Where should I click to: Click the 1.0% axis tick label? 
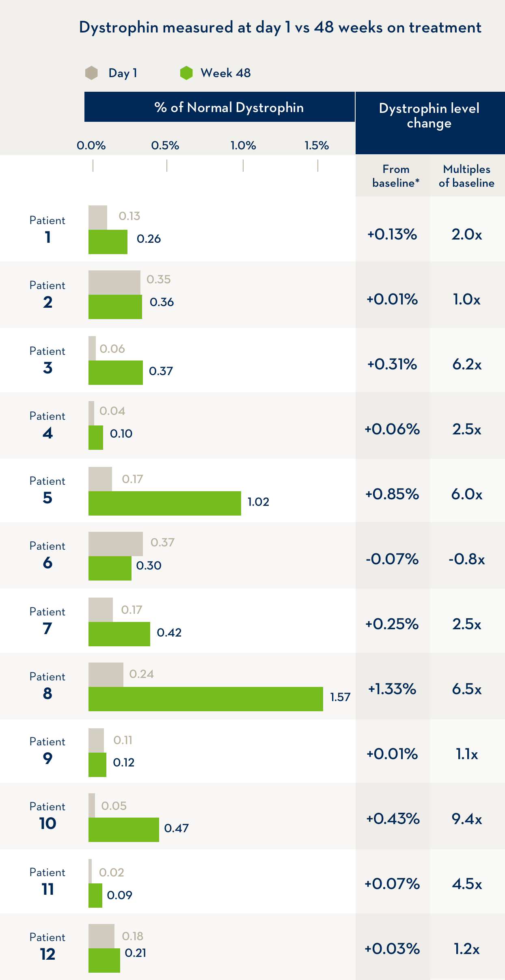pyautogui.click(x=243, y=145)
